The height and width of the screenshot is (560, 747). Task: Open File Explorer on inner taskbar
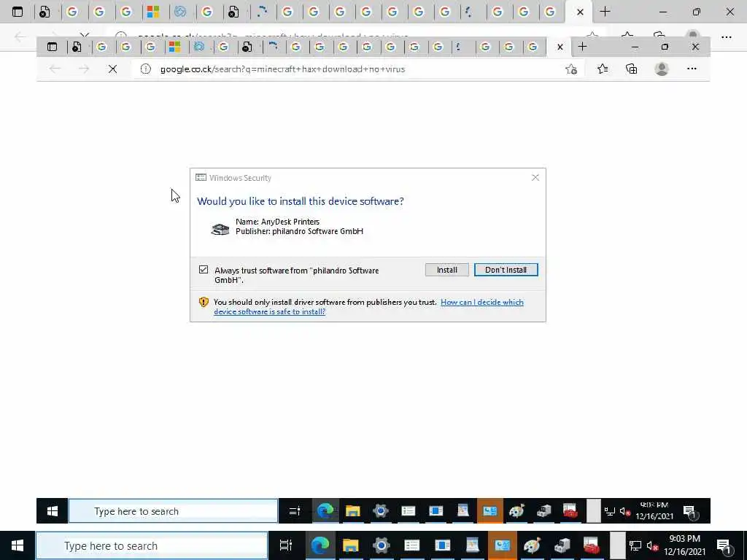point(352,511)
